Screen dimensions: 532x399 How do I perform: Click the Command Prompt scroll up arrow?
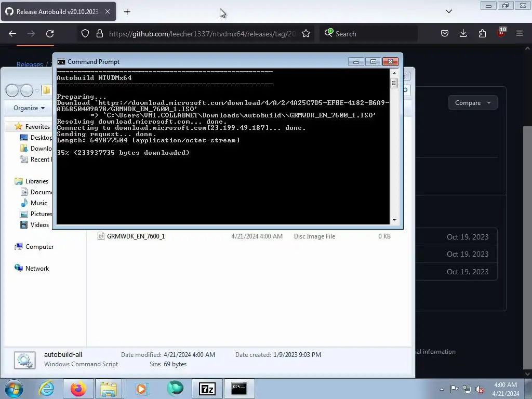click(394, 73)
